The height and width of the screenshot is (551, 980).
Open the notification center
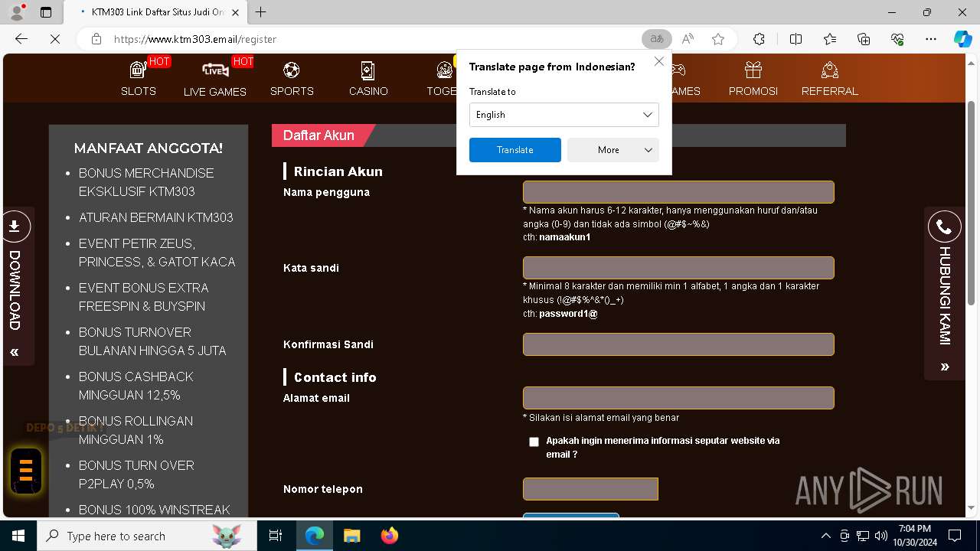point(955,536)
